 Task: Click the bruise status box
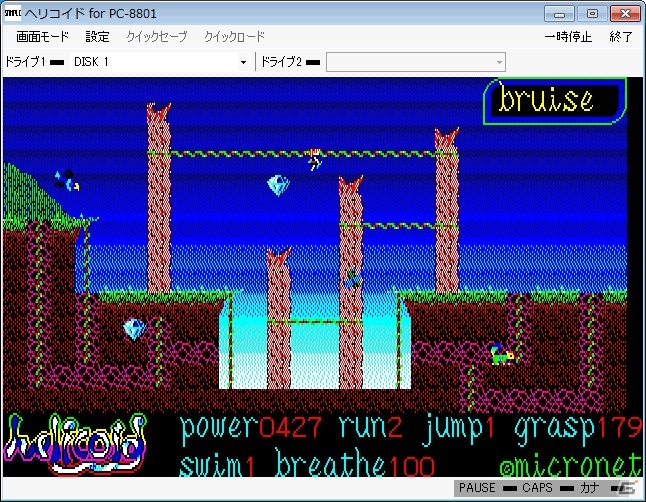click(x=555, y=101)
